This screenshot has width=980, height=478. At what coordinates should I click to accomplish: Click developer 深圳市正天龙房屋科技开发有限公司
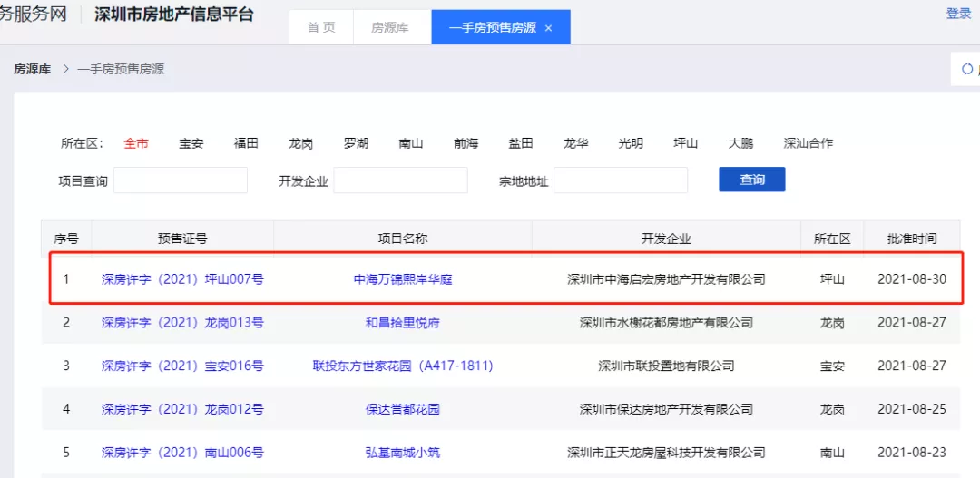click(x=666, y=453)
